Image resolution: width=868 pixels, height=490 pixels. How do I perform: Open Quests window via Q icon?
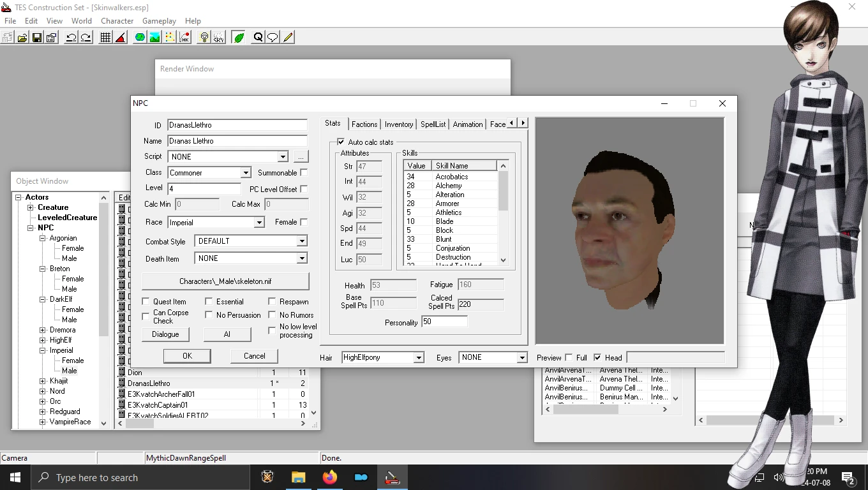tap(258, 38)
